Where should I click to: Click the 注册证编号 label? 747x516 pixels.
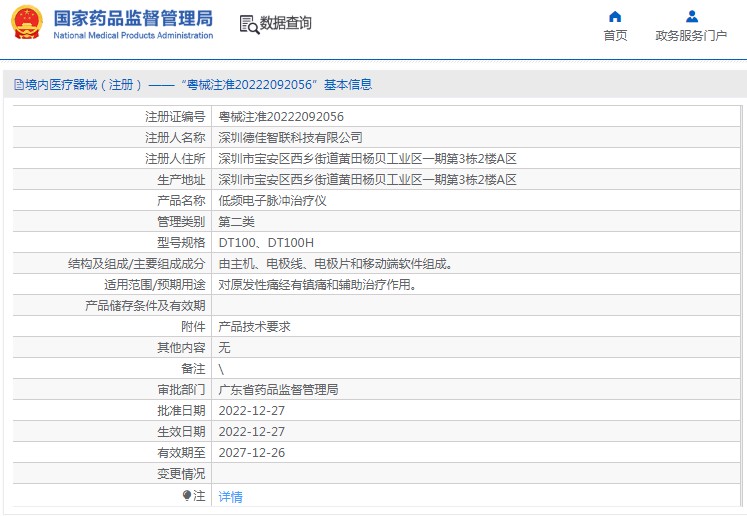pyautogui.click(x=175, y=117)
